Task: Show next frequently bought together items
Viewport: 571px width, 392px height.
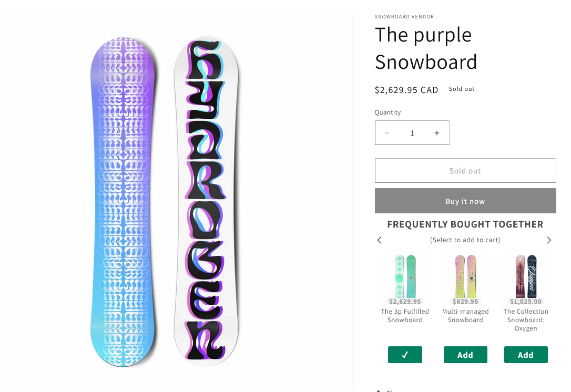Action: point(549,240)
